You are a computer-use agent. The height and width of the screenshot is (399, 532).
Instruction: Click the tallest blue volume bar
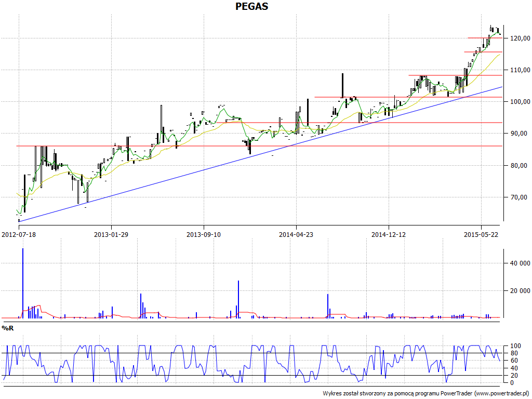tap(23, 283)
